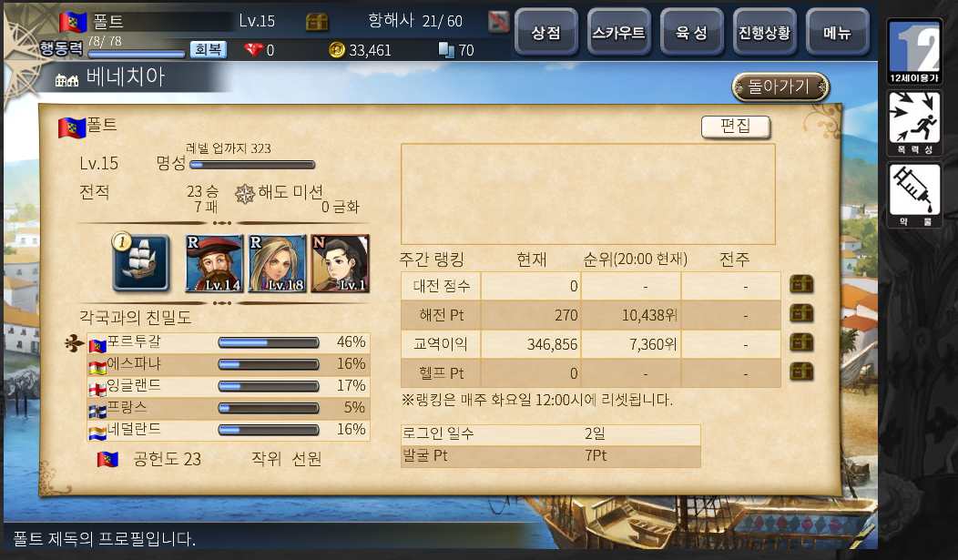Image resolution: width=958 pixels, height=560 pixels.
Task: Click the 편집 edit button
Action: tap(736, 127)
